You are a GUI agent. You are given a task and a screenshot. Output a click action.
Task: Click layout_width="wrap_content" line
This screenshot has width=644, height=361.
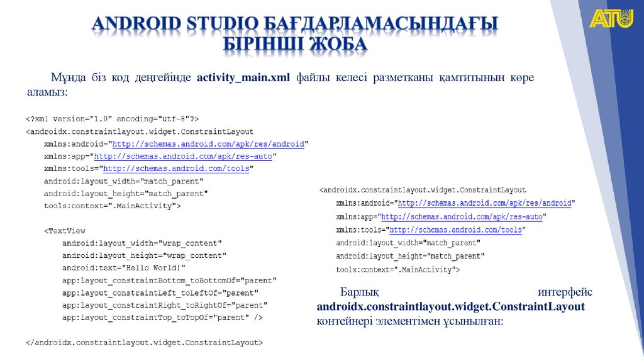(142, 243)
